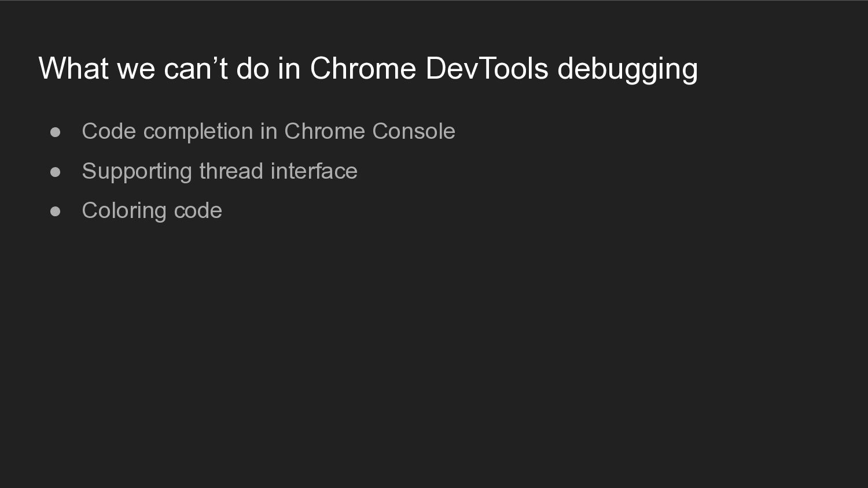Image resolution: width=868 pixels, height=488 pixels.
Task: Click the word DevTools in the title
Action: pos(487,68)
